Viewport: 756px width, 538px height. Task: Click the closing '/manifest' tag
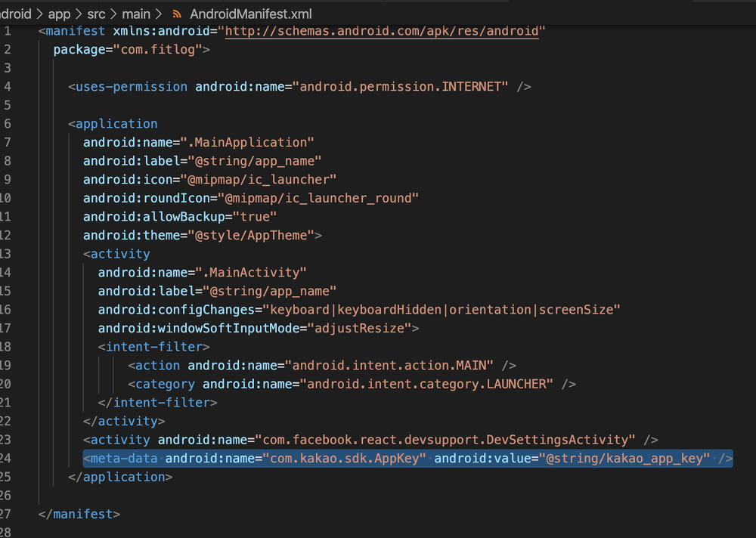coord(79,515)
